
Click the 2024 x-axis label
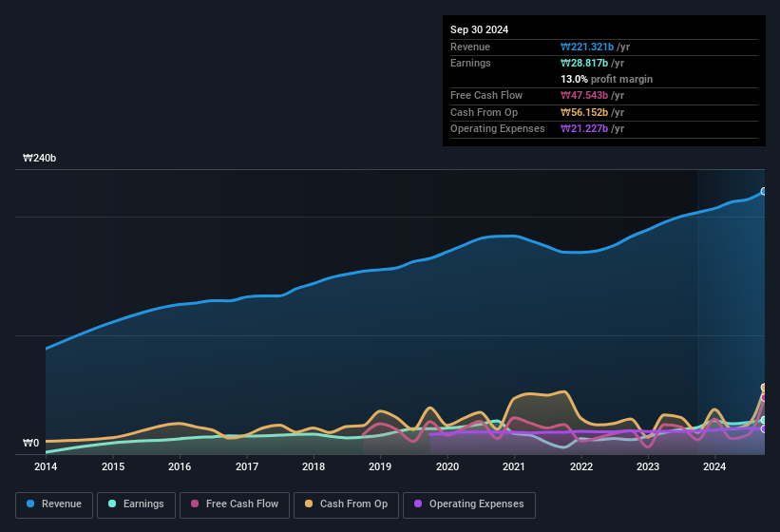[x=714, y=466]
